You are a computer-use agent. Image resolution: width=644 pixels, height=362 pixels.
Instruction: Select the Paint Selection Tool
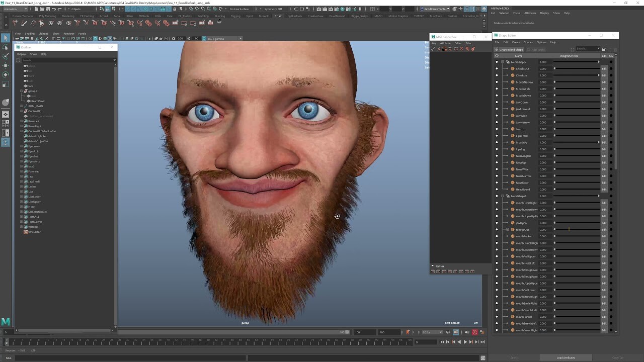point(5,56)
